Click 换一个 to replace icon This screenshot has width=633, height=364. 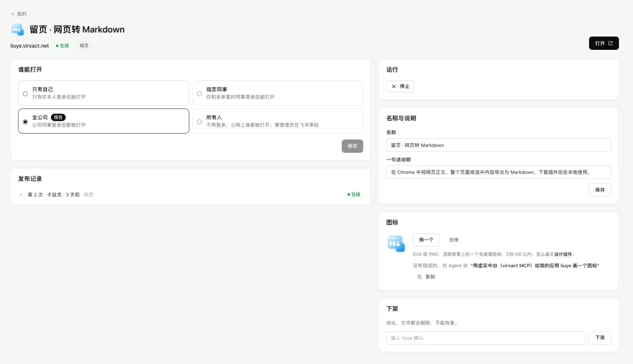[426, 240]
